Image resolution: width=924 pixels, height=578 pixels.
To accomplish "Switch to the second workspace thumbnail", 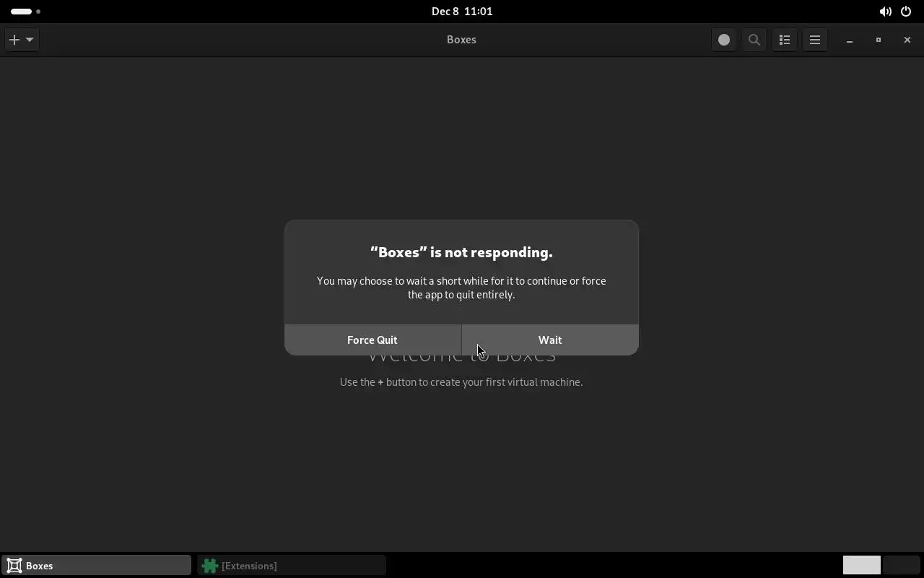I will [x=901, y=565].
